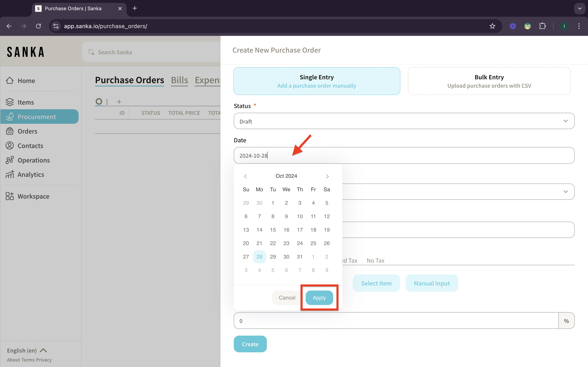
Task: Open Items from the sidebar icon
Action: point(10,102)
